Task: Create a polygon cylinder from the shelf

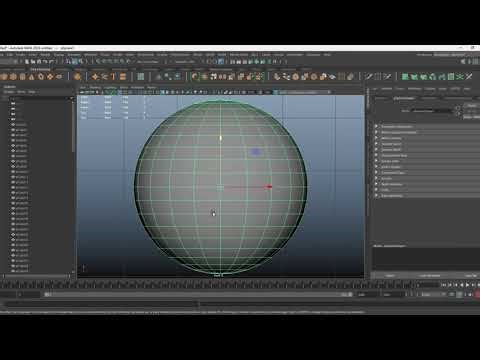Action: click(x=22, y=77)
